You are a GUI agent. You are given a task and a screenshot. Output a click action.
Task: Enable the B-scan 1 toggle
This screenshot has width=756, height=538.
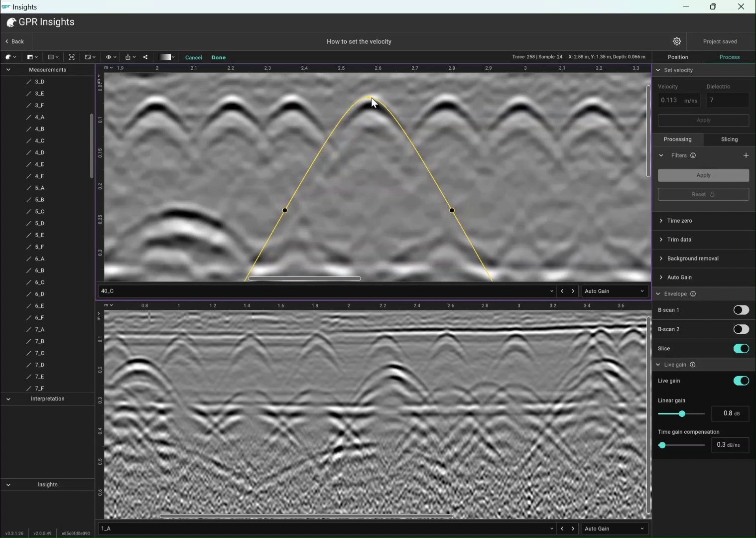[742, 310]
